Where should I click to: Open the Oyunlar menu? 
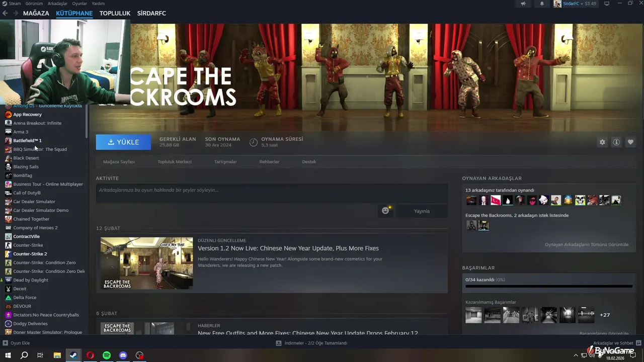click(x=79, y=4)
